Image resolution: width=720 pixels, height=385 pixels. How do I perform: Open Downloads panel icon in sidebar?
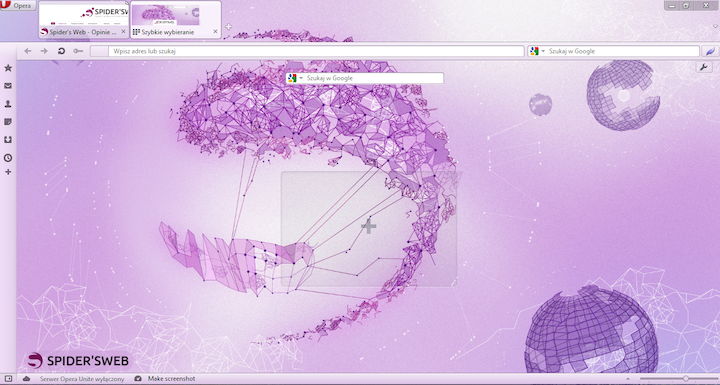click(x=8, y=140)
